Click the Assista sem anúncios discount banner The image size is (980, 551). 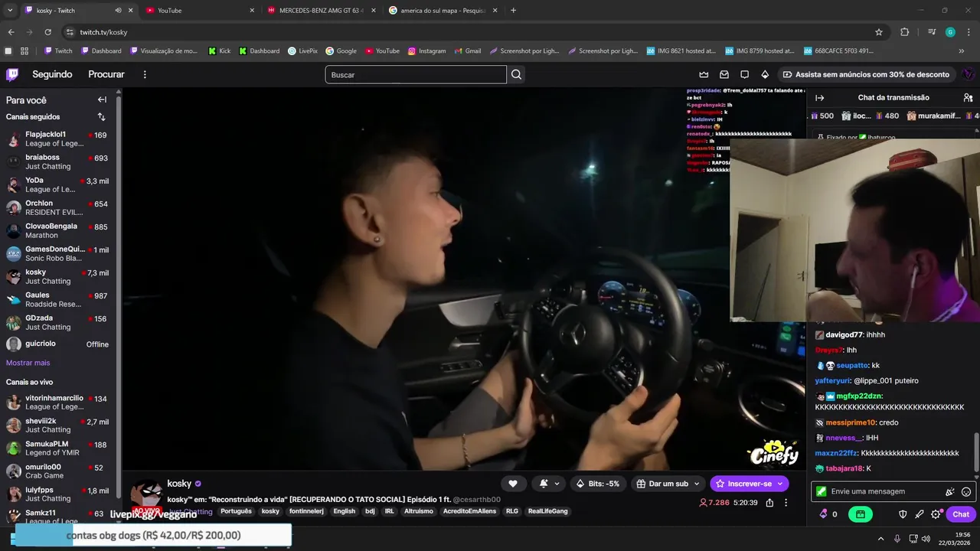pos(866,74)
